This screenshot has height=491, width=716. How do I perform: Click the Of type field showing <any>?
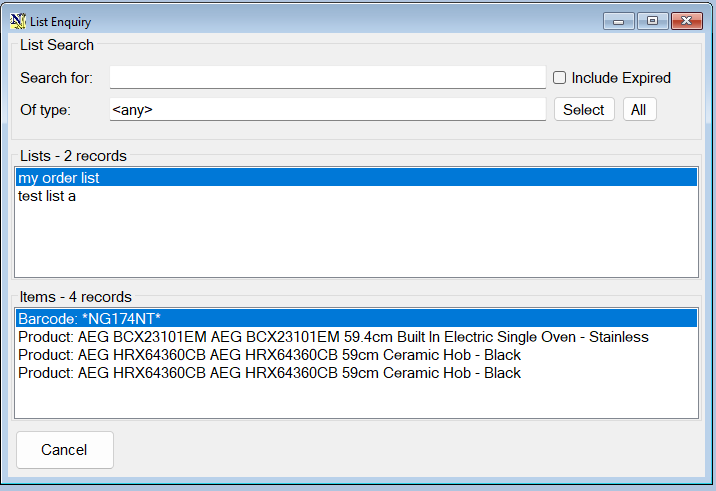pos(327,110)
